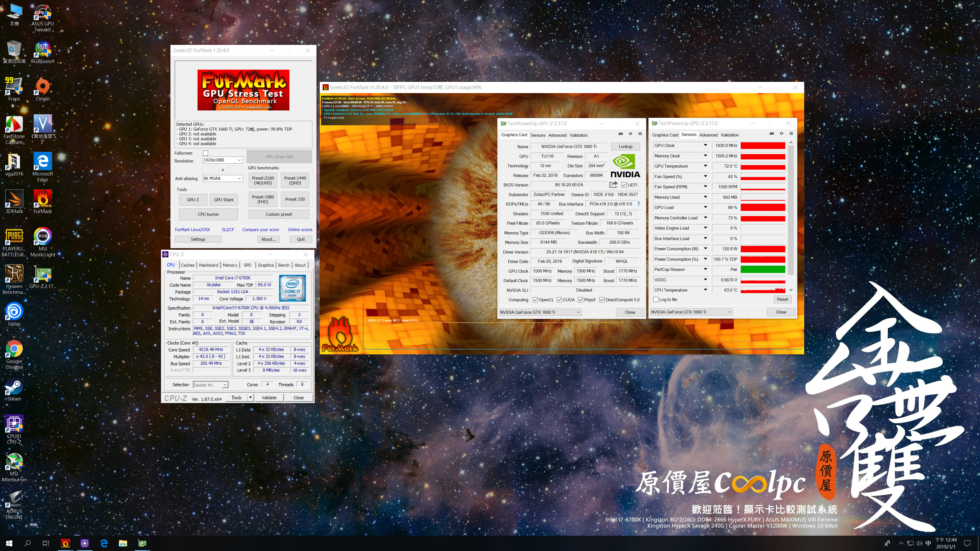
Task: Click BIOS export share icon in GPU-Z
Action: (613, 185)
